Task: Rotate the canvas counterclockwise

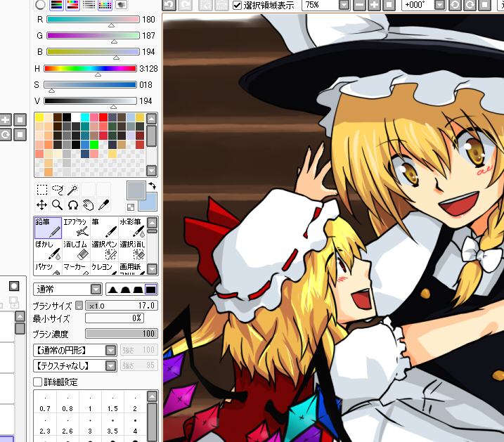Action: tap(455, 5)
